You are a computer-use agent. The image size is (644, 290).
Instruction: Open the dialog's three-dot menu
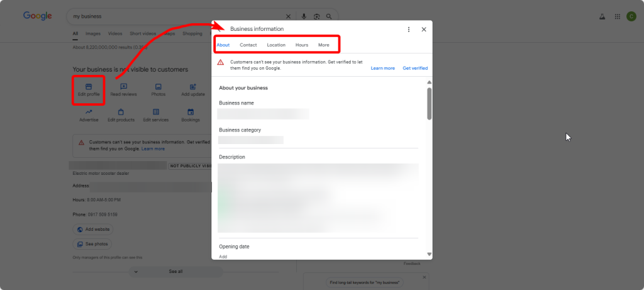click(x=408, y=29)
